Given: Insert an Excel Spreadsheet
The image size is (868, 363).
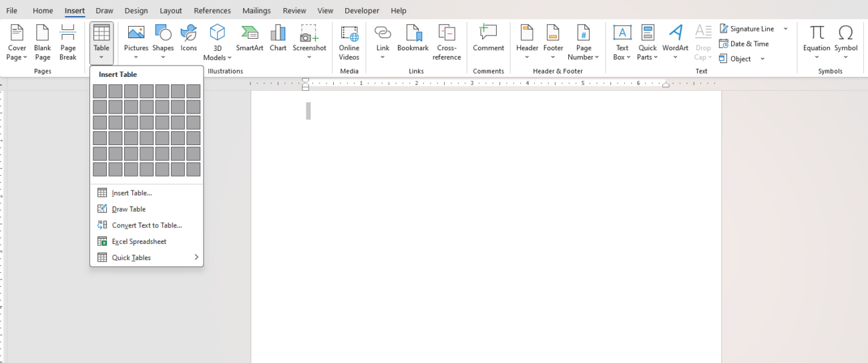Looking at the screenshot, I should [x=147, y=241].
